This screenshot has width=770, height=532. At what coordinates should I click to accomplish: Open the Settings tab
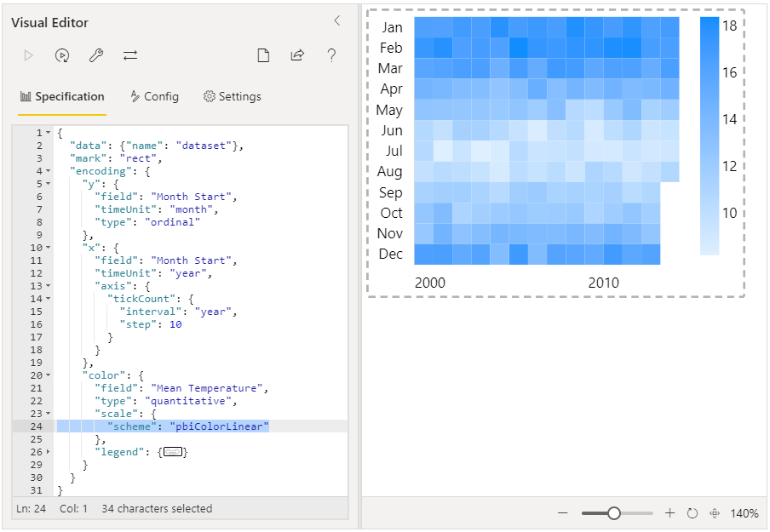coord(233,97)
